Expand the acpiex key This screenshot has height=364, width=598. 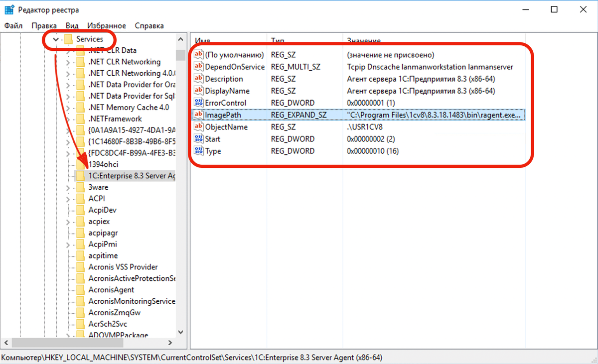pos(69,221)
